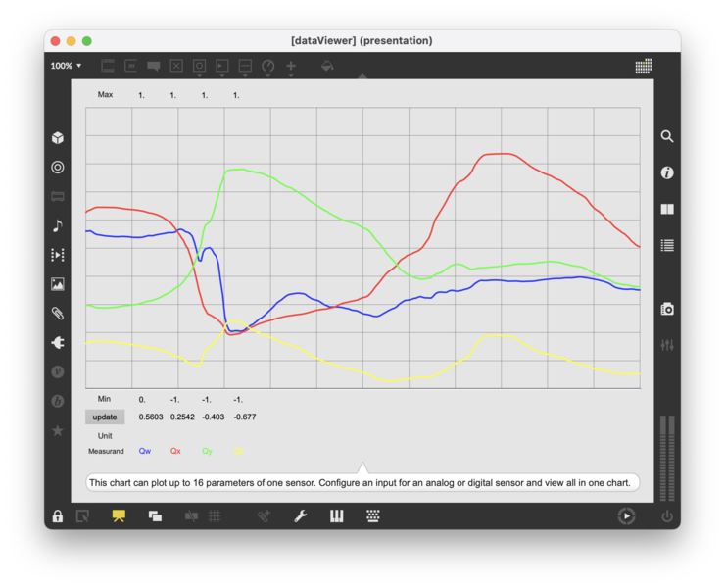The height and width of the screenshot is (588, 725).
Task: Open the search magnifier in right sidebar
Action: (x=667, y=137)
